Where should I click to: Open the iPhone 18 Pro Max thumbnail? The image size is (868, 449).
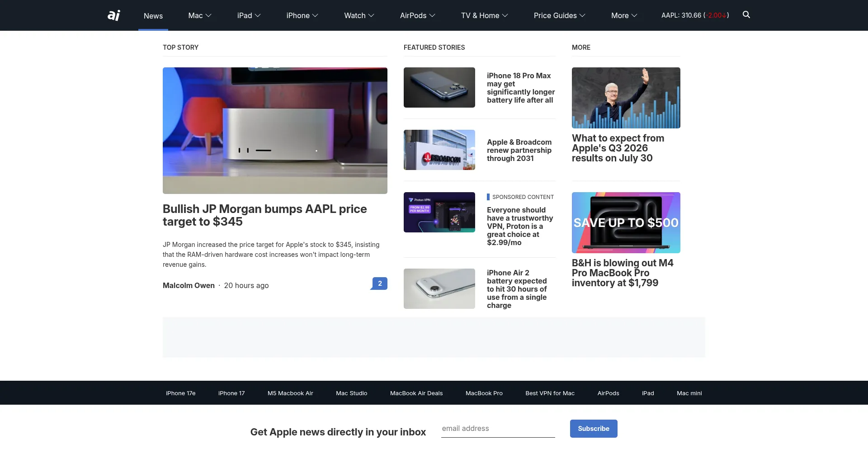tap(439, 87)
